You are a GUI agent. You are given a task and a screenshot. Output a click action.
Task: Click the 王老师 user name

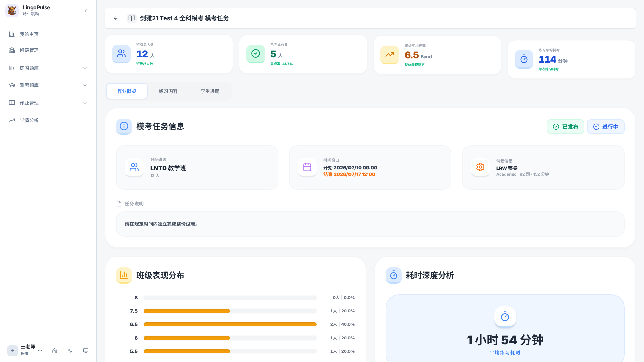point(28,347)
